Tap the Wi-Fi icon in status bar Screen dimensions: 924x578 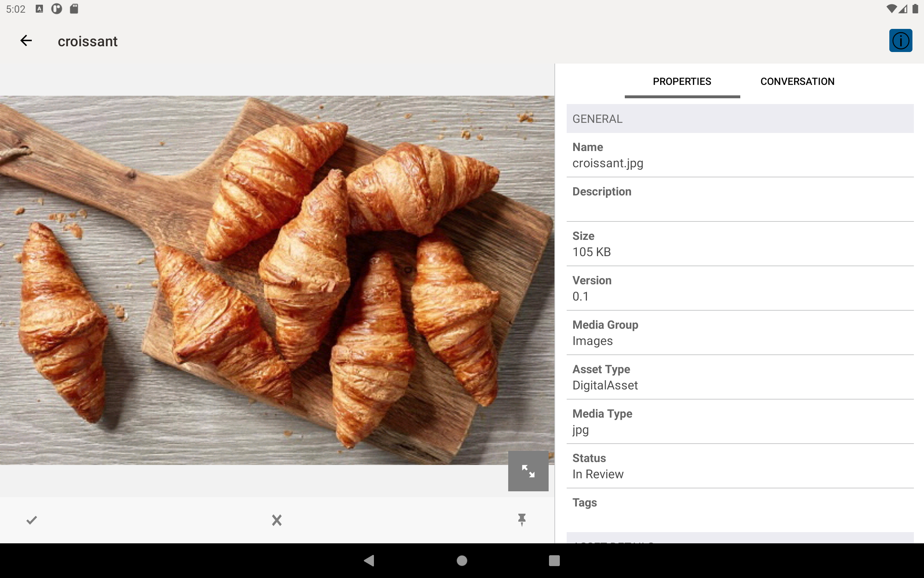[891, 9]
